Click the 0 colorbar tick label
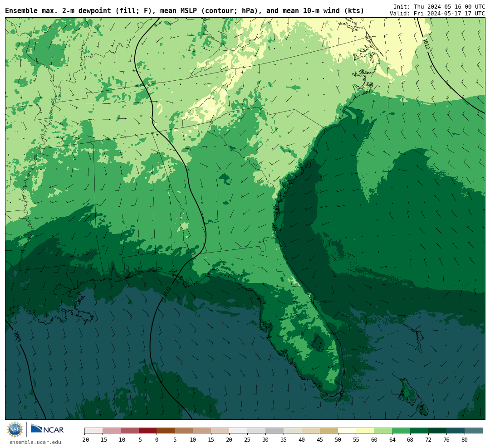This screenshot has width=490, height=448. click(x=157, y=440)
